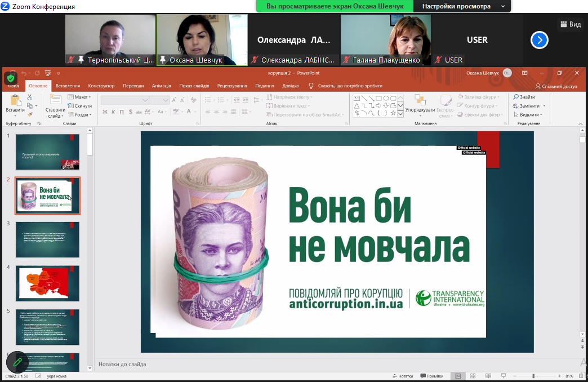
Task: Open the change case Aa dropdown
Action: coord(162,112)
